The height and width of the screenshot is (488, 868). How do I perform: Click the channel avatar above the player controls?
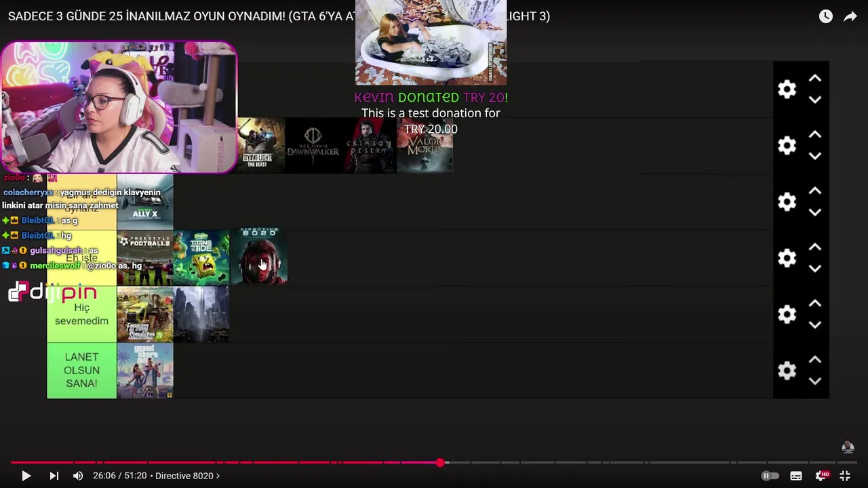point(848,447)
